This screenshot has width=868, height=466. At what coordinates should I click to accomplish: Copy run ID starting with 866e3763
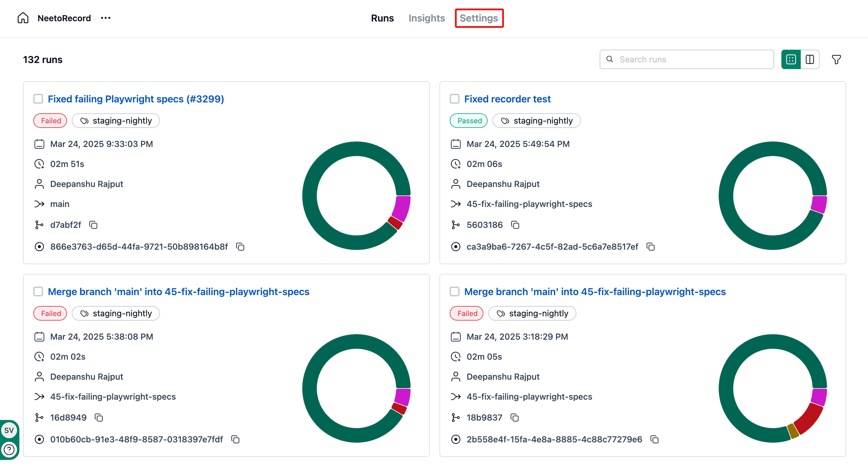point(240,247)
